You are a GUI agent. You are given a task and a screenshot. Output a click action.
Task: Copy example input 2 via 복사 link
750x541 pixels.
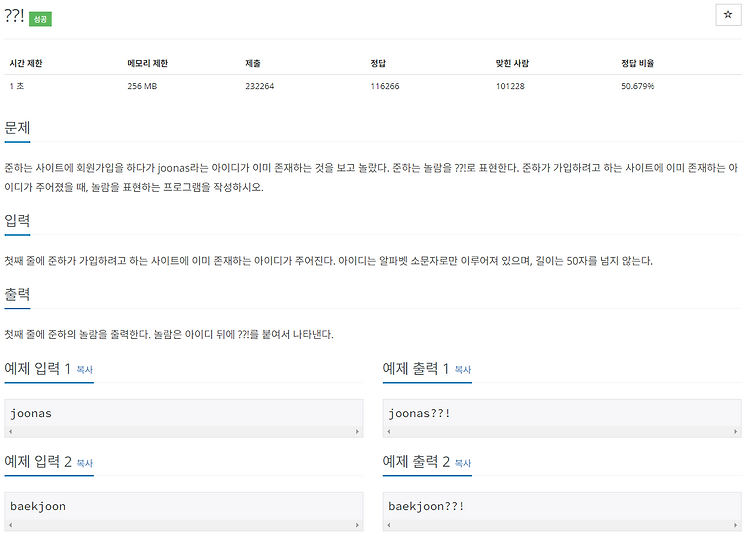(85, 463)
